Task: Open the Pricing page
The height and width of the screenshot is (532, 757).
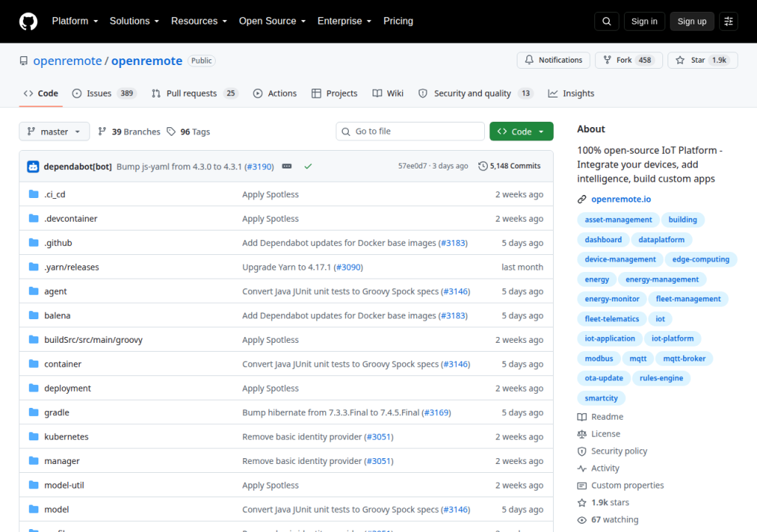Action: [x=398, y=21]
